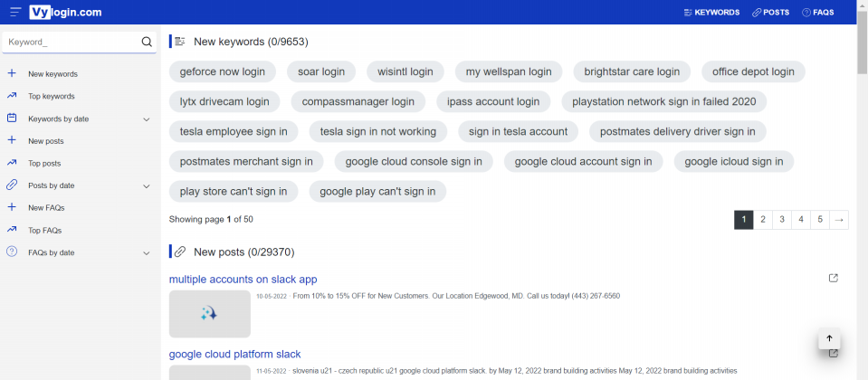Viewport: 868px width, 380px height.
Task: Click the soar login keyword tag
Action: tap(321, 71)
